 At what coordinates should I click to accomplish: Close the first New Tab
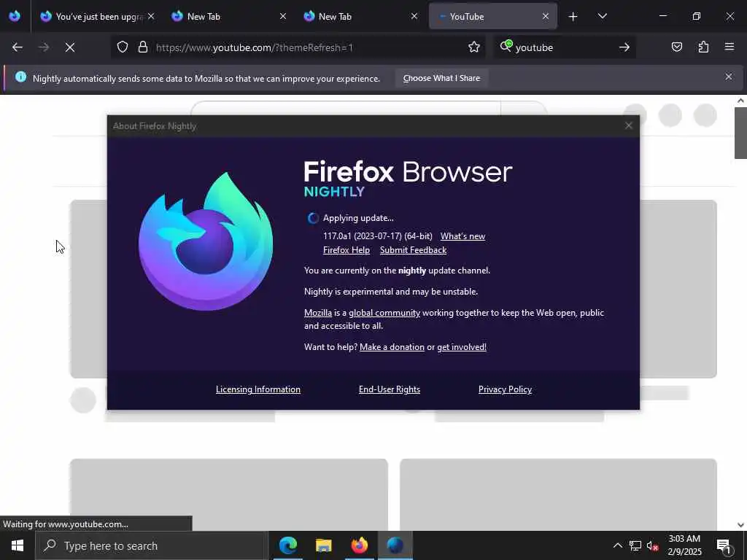[x=283, y=16]
